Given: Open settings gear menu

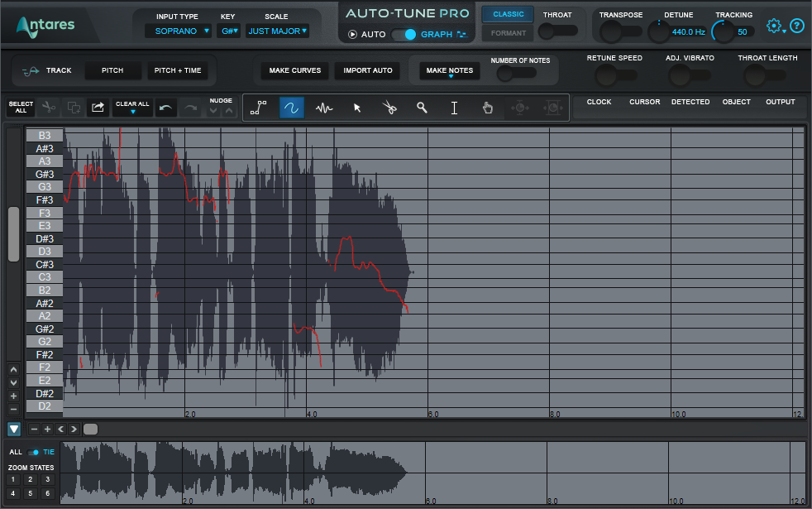Looking at the screenshot, I should [774, 26].
